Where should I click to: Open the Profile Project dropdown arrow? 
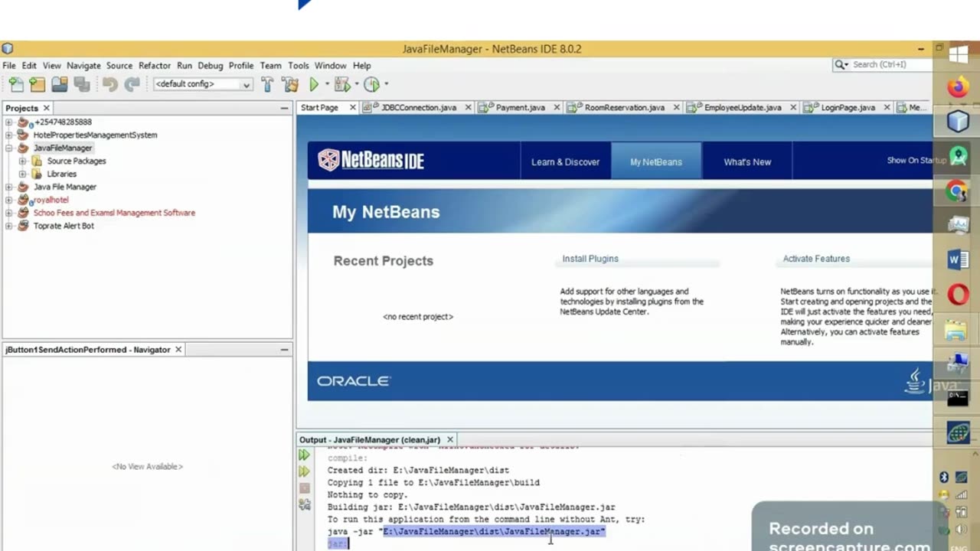click(386, 84)
